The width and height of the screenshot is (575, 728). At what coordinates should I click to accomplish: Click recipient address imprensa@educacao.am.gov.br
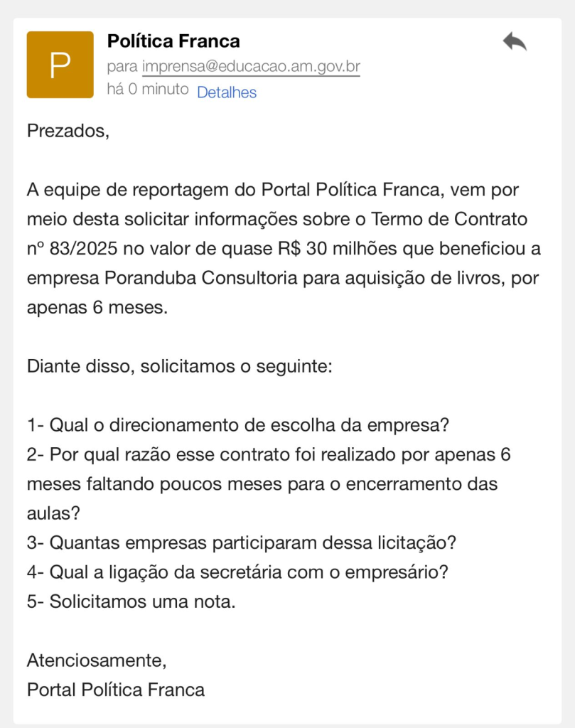(x=251, y=67)
